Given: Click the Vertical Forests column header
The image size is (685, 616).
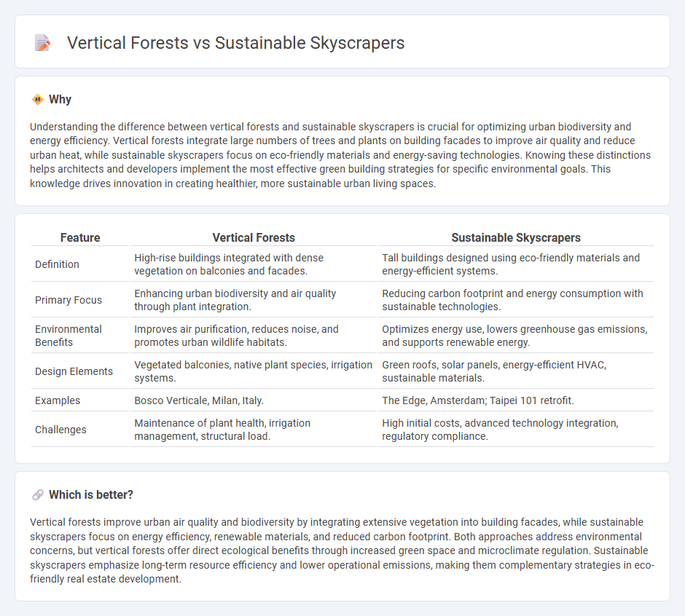Looking at the screenshot, I should (x=254, y=237).
